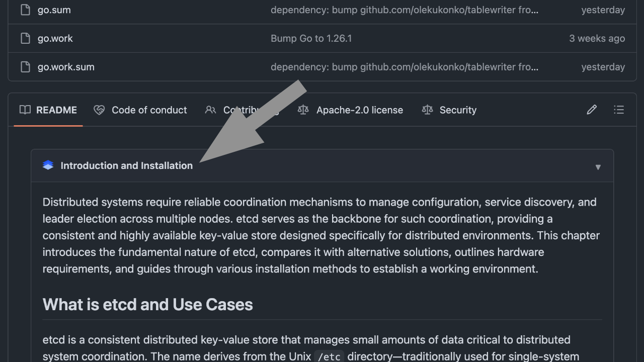The height and width of the screenshot is (362, 644).
Task: Click the go.work.sum file icon
Action: coord(25,67)
